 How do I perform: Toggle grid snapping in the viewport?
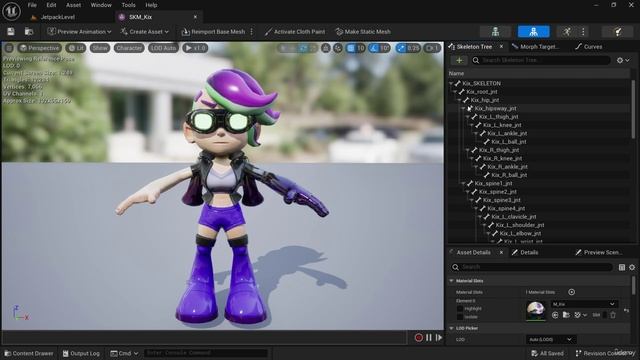click(x=351, y=48)
